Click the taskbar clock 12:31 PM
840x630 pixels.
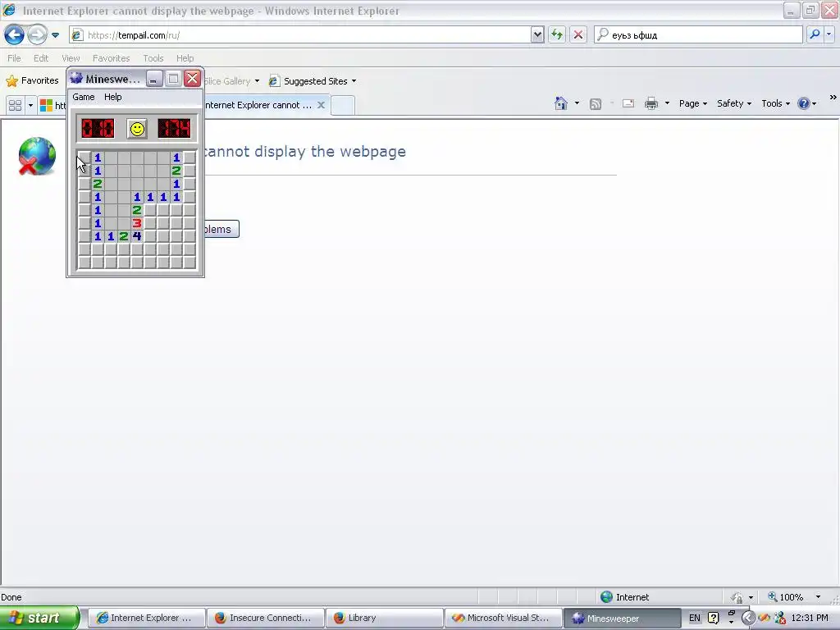810,618
